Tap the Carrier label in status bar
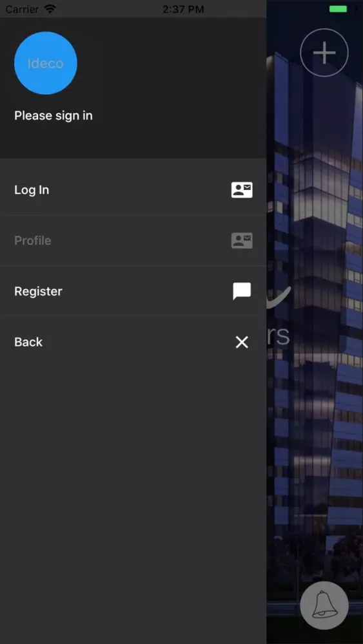This screenshot has height=644, width=363. coord(22,9)
